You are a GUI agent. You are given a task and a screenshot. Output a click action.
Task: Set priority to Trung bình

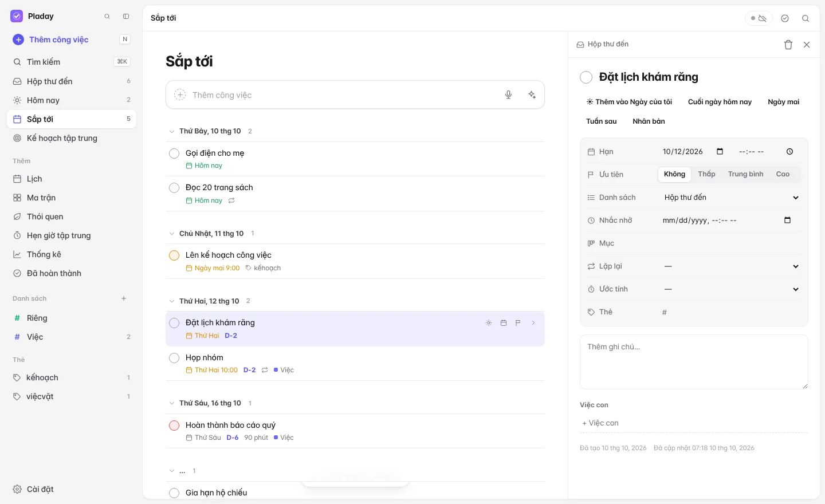coord(746,174)
